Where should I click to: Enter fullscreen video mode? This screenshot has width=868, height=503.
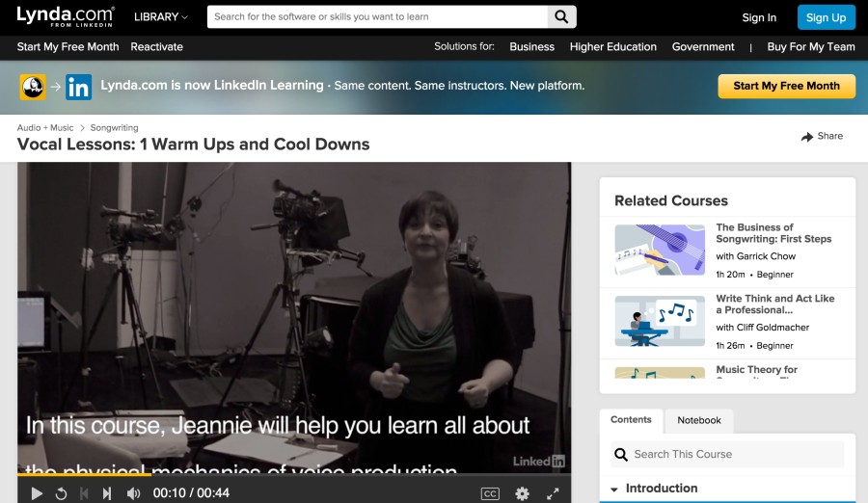[553, 493]
